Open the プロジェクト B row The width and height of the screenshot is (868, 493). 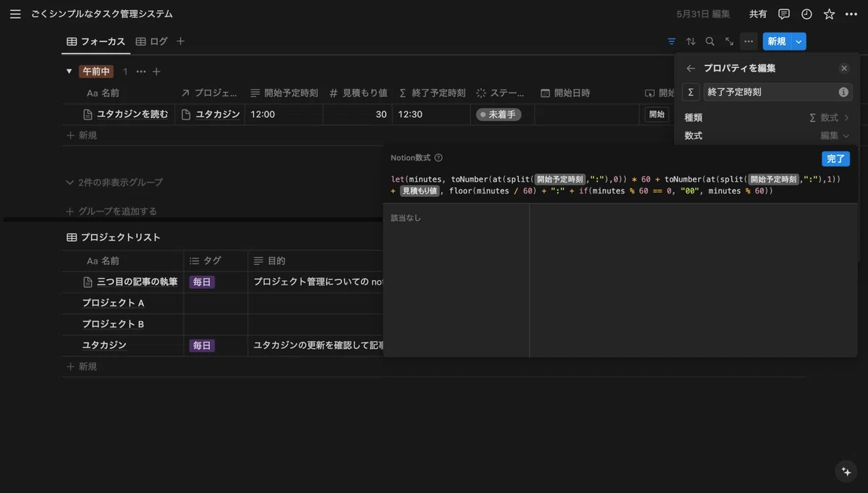pos(113,324)
